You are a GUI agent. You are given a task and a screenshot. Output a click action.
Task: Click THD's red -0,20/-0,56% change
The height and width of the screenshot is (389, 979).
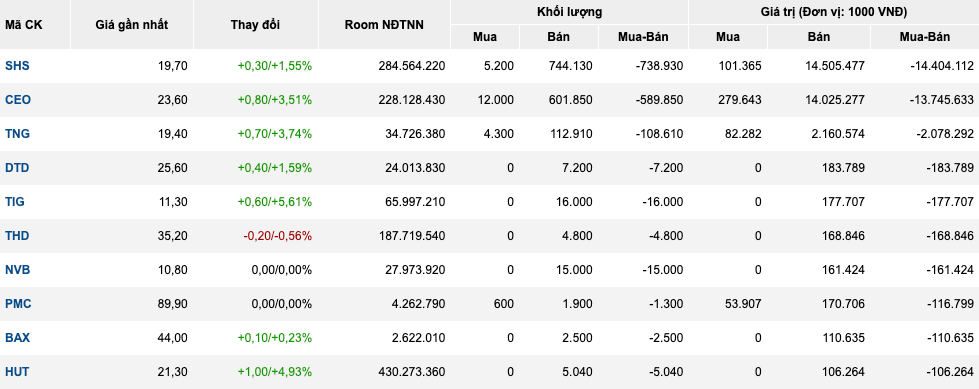point(277,236)
